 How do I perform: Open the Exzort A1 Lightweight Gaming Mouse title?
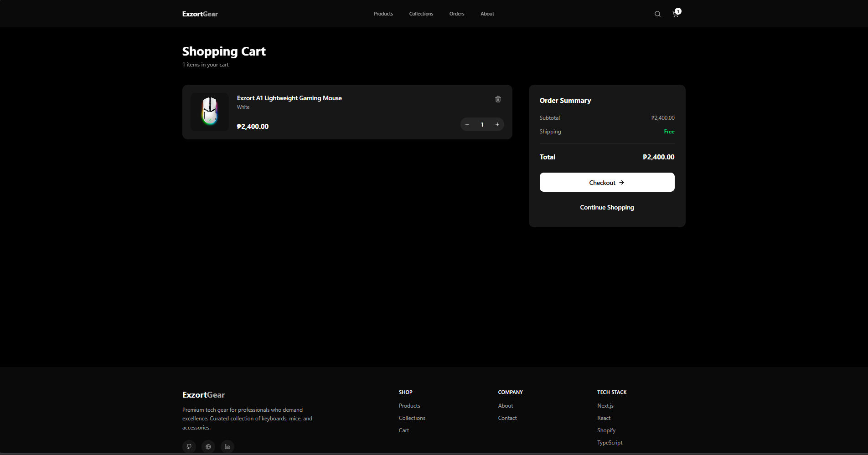pos(289,98)
